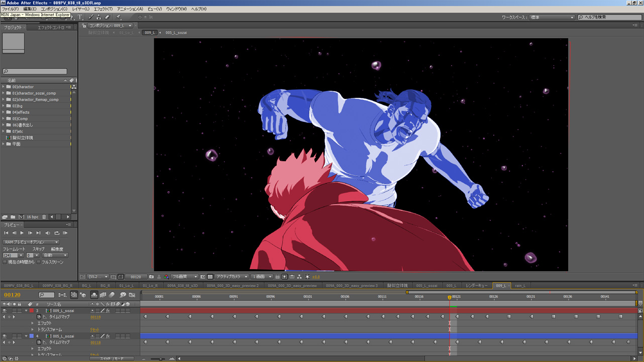The width and height of the screenshot is (644, 362).
Task: Click blue label color of layer 4
Action: tap(32, 336)
